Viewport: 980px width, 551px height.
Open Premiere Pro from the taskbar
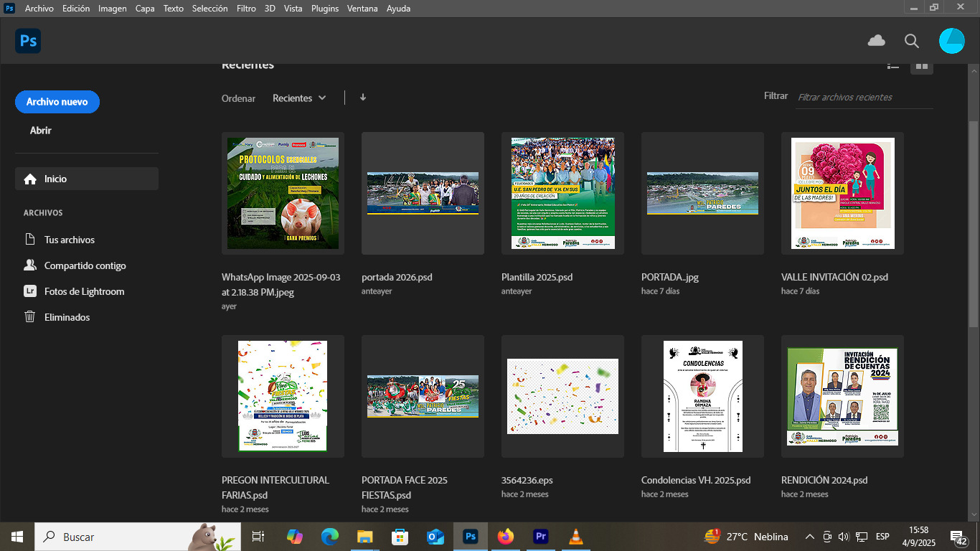tap(541, 537)
